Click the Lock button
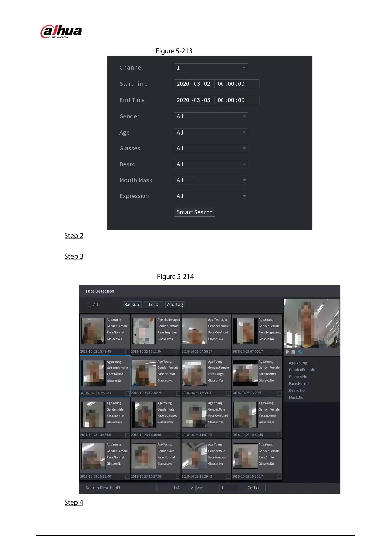Screen dimensions: 392x554 [153, 305]
